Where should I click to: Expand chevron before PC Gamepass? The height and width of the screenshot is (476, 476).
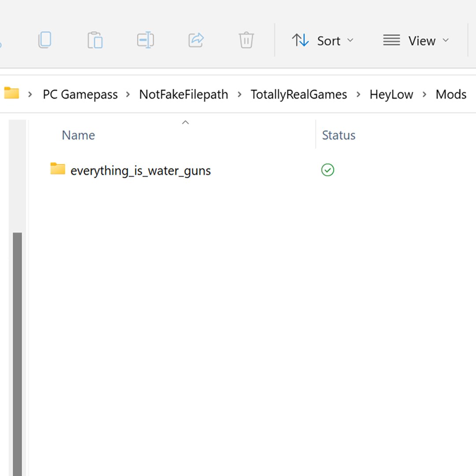click(30, 94)
